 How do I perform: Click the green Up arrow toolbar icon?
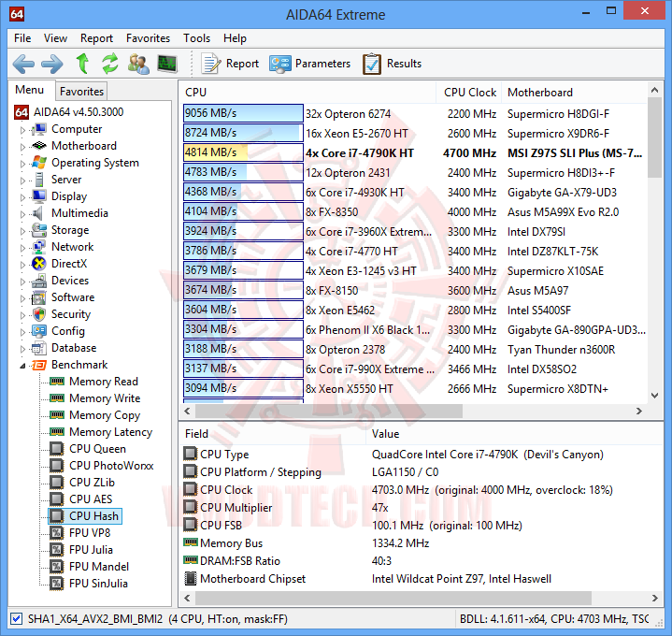click(x=82, y=64)
